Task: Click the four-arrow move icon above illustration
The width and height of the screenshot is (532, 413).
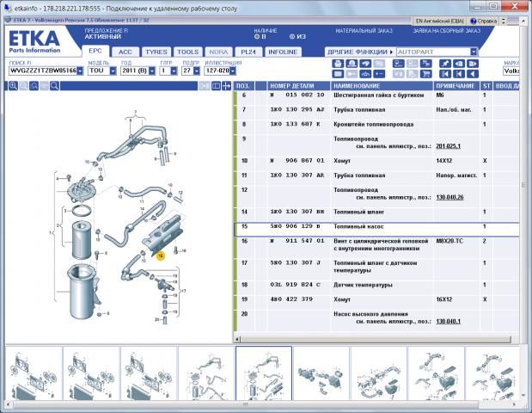Action: (x=226, y=86)
